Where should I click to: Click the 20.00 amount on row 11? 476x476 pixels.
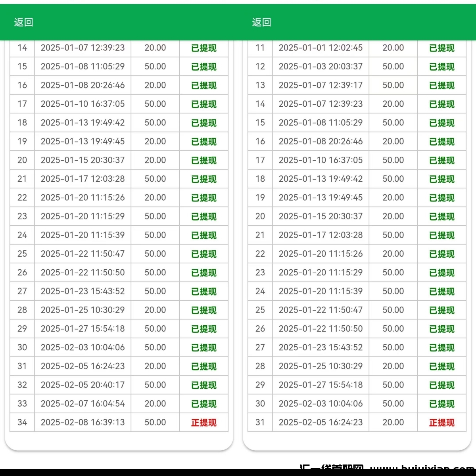(x=393, y=48)
